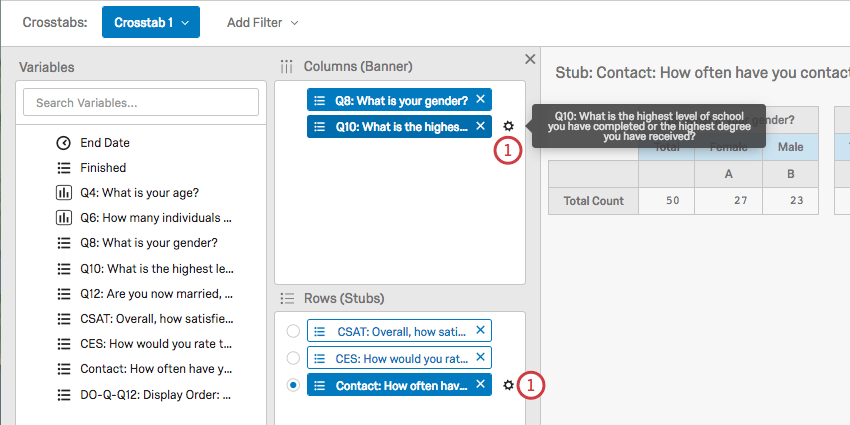Open gear settings for Q10 column variable

(509, 126)
